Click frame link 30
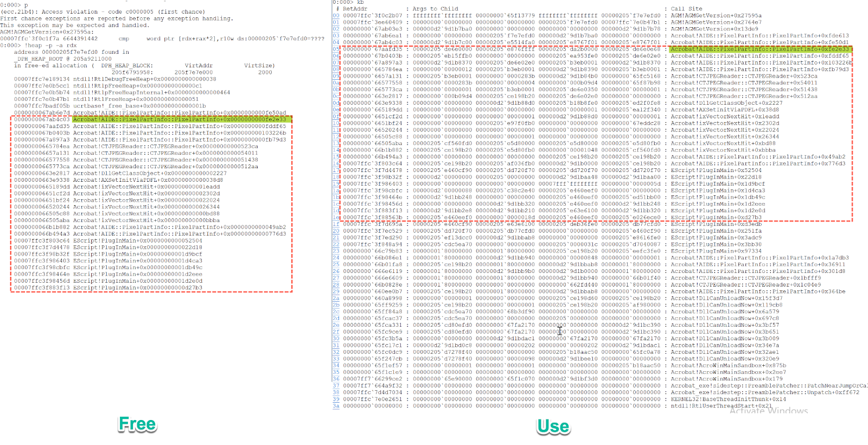Image resolution: width=868 pixels, height=445 pixels. (336, 339)
